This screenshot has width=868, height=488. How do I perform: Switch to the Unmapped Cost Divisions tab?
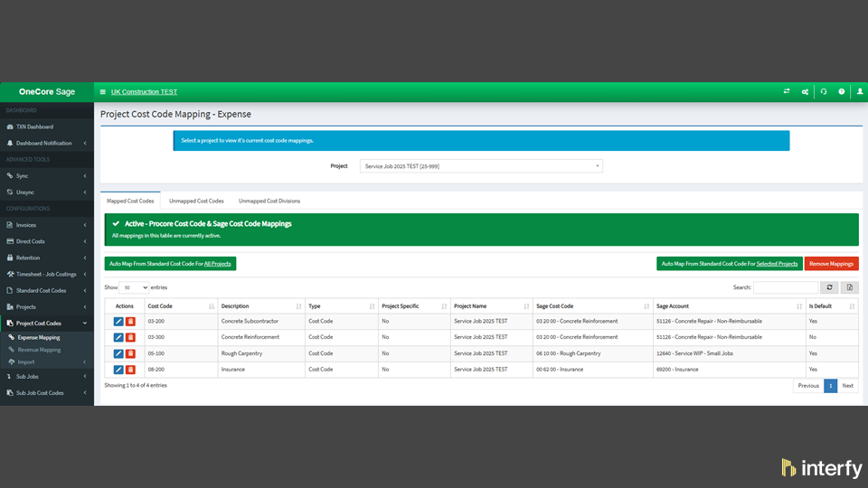coord(269,201)
